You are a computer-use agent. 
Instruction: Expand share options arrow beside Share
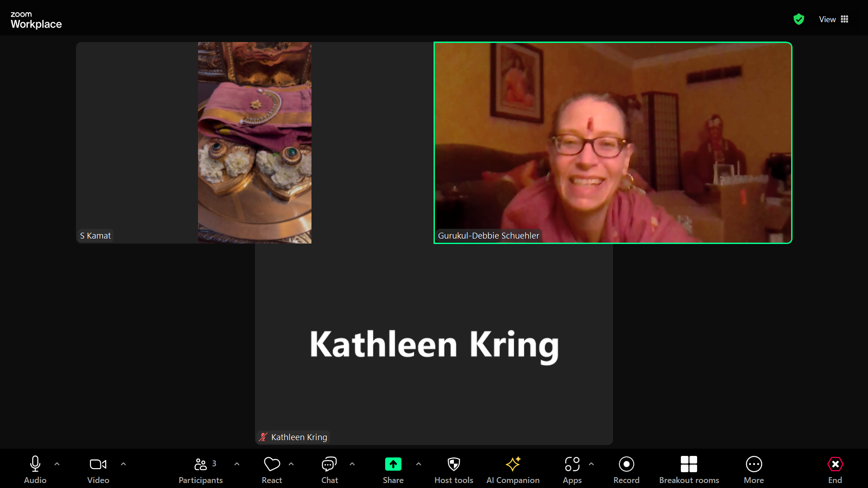419,464
